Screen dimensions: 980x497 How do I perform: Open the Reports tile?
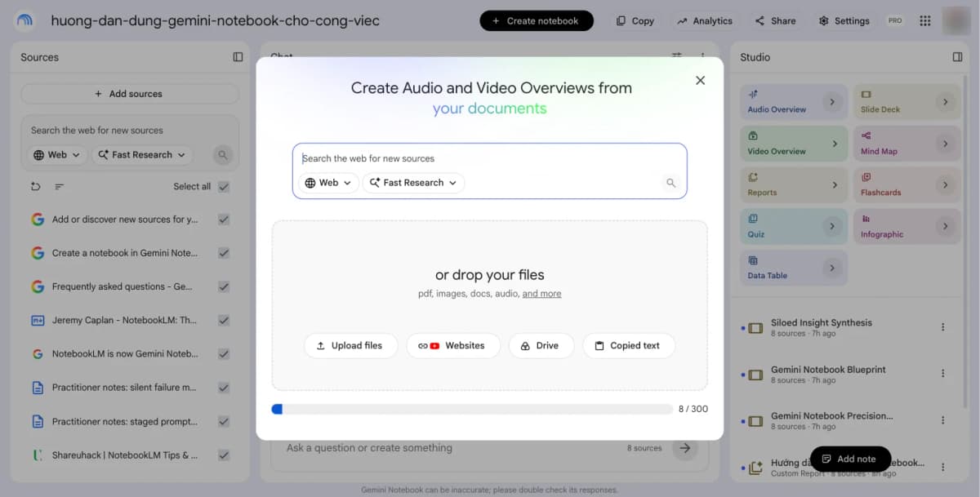pos(793,184)
